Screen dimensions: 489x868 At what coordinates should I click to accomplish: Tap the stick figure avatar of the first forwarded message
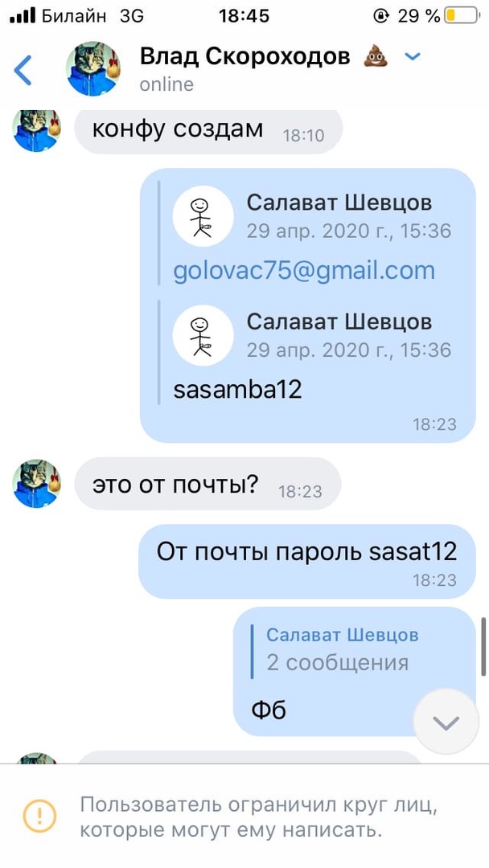click(x=203, y=216)
